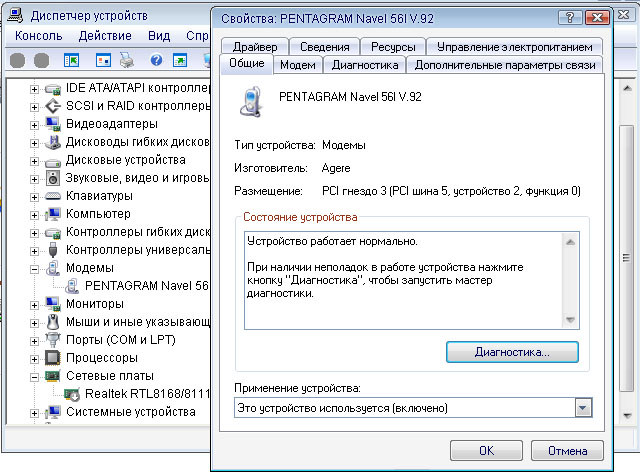
Task: Click the Device Manager title bar icon
Action: point(16,15)
